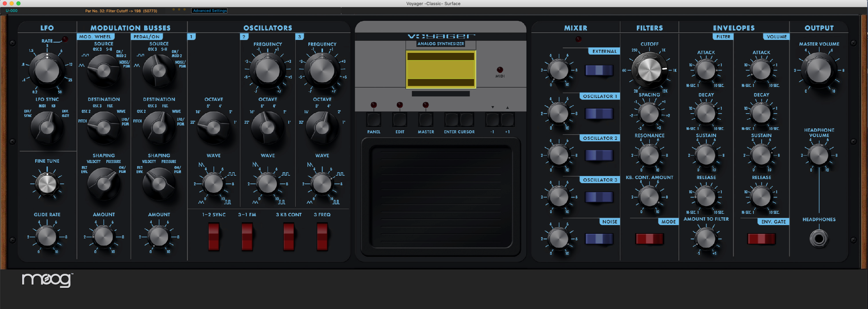The height and width of the screenshot is (309, 868).
Task: Open the Advanced Settings button
Action: point(210,11)
